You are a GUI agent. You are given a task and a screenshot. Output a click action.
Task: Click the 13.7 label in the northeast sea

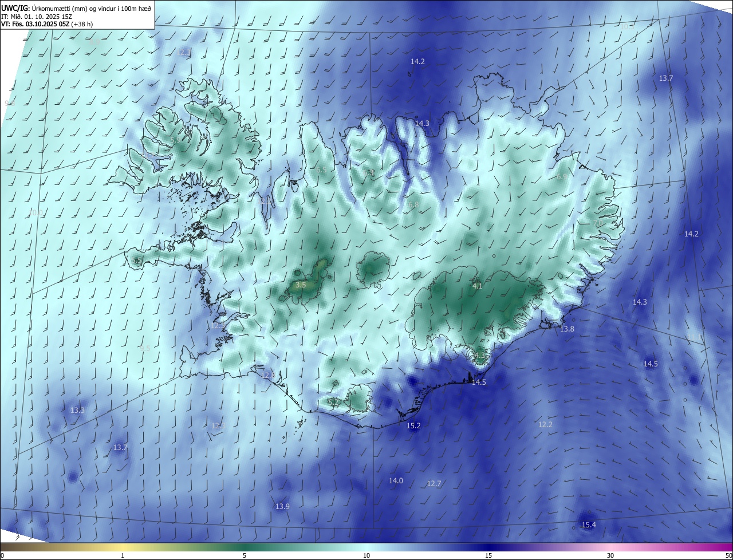pos(666,78)
